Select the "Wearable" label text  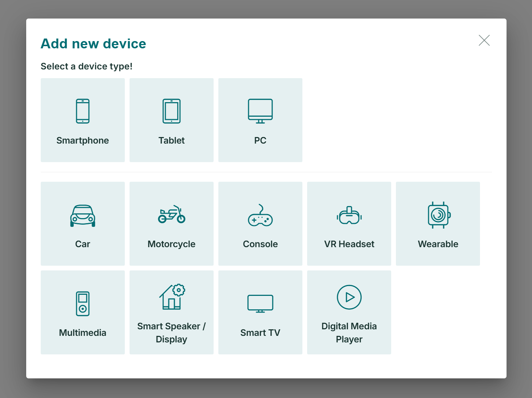(438, 244)
